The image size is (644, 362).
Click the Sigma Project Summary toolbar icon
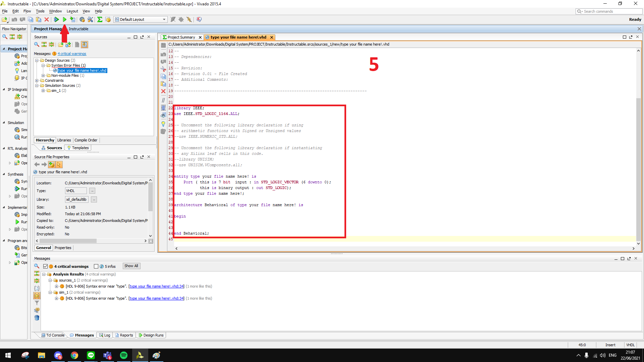click(x=100, y=19)
